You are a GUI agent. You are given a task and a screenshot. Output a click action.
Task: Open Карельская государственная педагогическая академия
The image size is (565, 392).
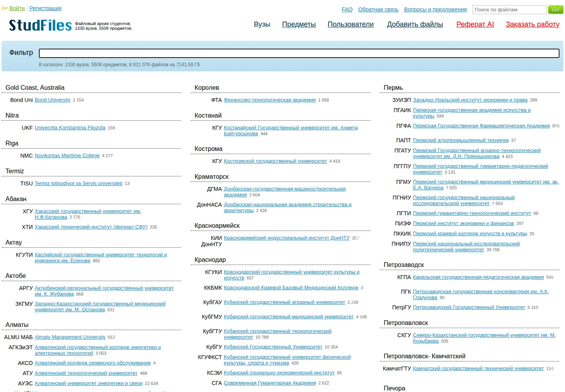pyautogui.click(x=478, y=277)
